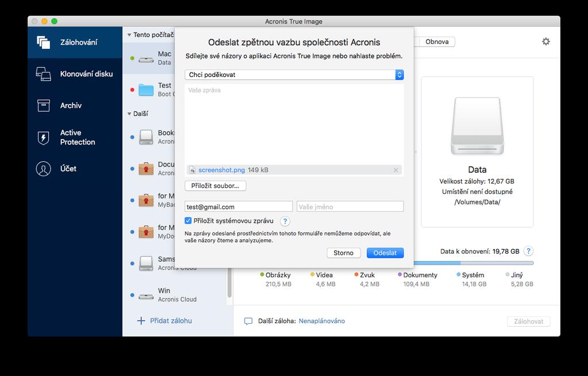Select the 'for M' MyDo briefcase icon

tap(146, 232)
